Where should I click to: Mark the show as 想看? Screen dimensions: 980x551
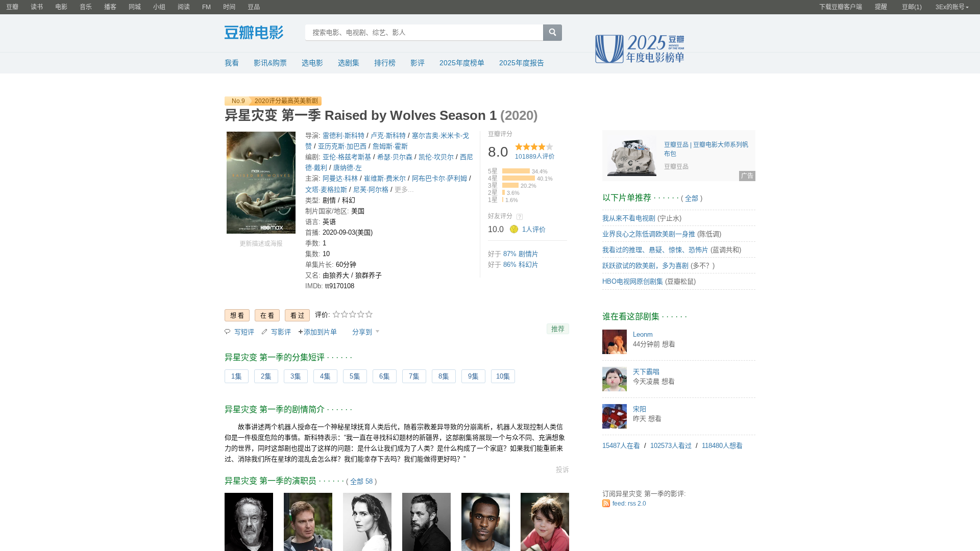[x=237, y=315]
